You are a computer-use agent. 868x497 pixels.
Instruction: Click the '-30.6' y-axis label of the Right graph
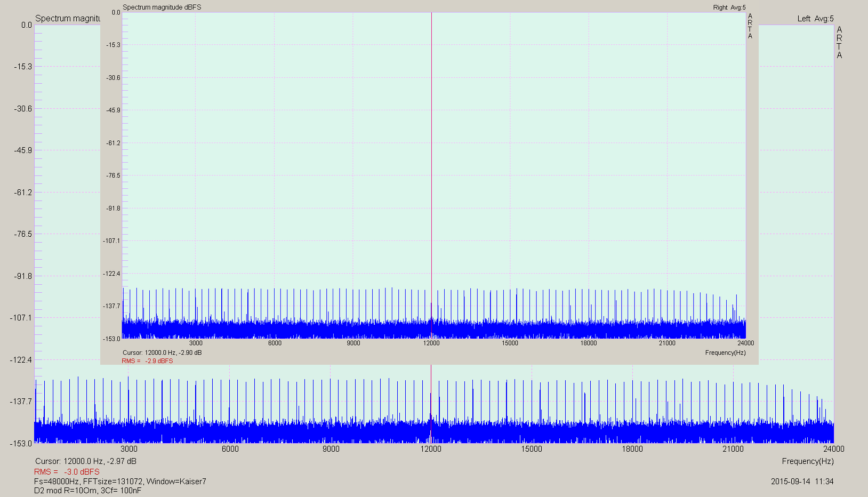(x=113, y=78)
